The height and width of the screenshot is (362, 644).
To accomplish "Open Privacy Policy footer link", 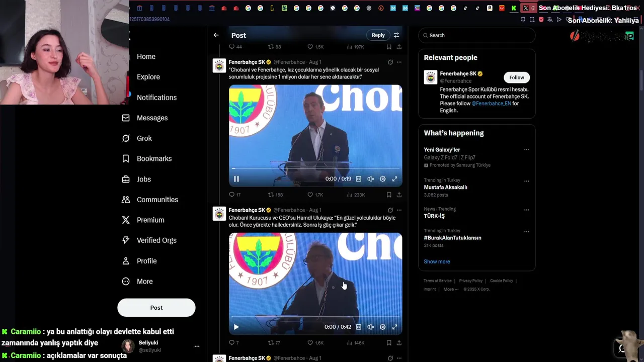I will [470, 281].
